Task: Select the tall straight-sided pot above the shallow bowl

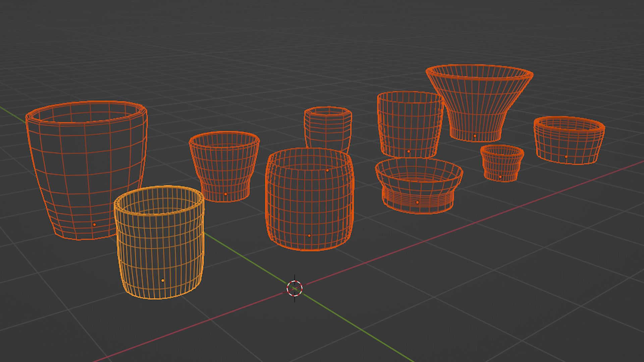Action: coord(410,124)
